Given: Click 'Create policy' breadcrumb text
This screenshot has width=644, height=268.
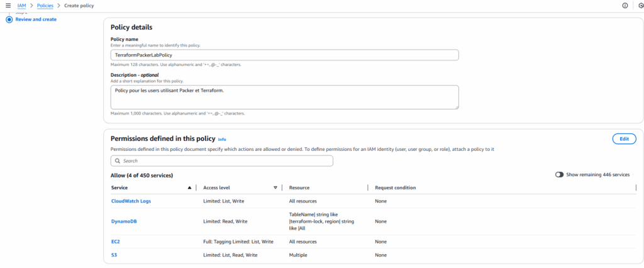Looking at the screenshot, I should 79,6.
